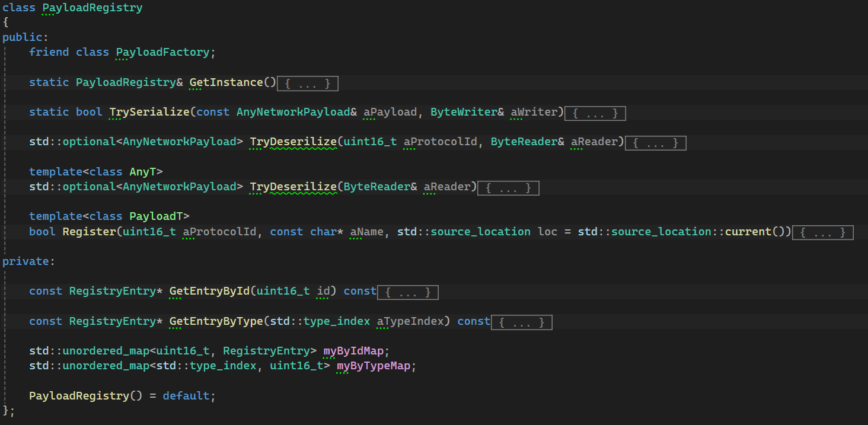This screenshot has height=425, width=868.
Task: Expand the collapsed Register function body
Action: coord(822,232)
